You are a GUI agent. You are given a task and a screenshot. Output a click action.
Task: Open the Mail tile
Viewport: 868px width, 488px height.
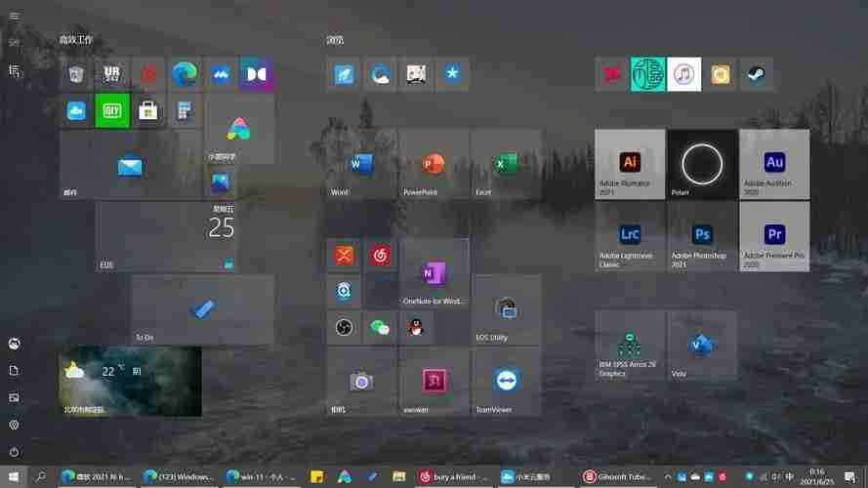coord(130,164)
